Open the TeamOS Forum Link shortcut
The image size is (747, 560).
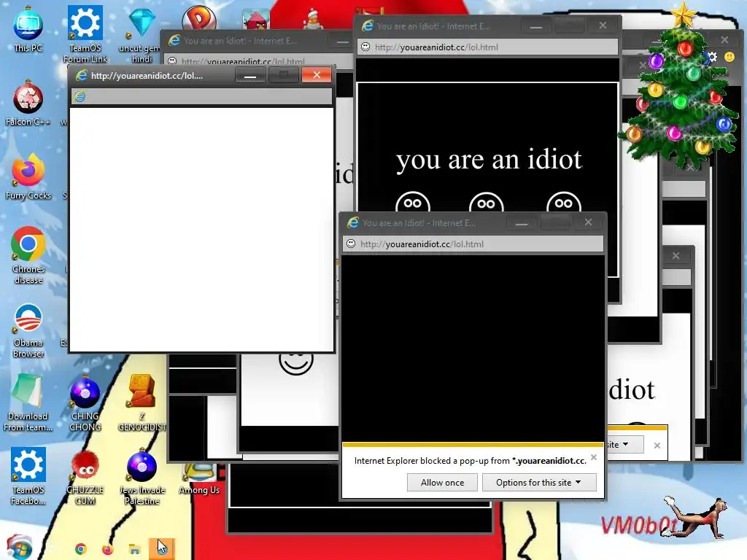85,34
